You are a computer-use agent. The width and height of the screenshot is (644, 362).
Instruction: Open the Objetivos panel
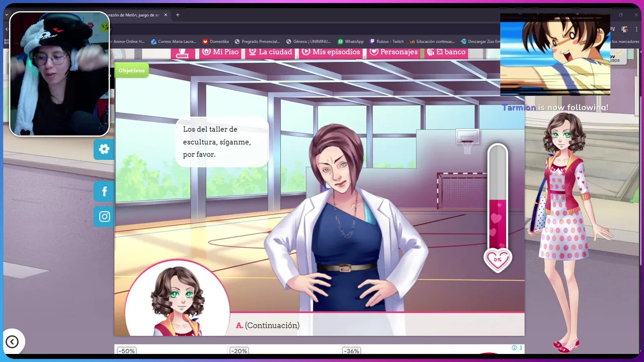pos(131,70)
